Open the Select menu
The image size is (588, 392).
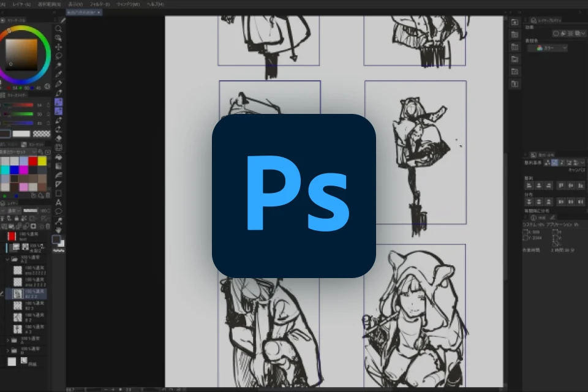pos(49,4)
